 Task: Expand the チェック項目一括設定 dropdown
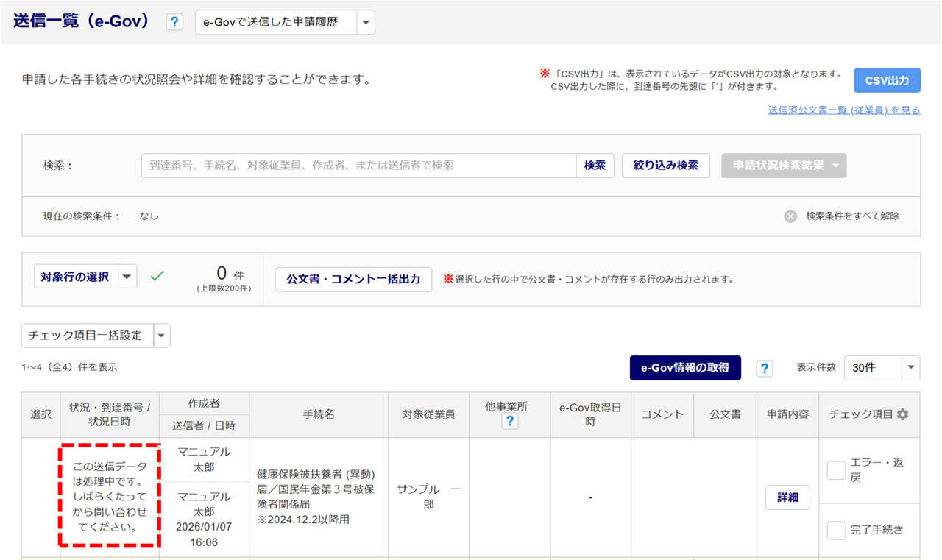pyautogui.click(x=161, y=336)
